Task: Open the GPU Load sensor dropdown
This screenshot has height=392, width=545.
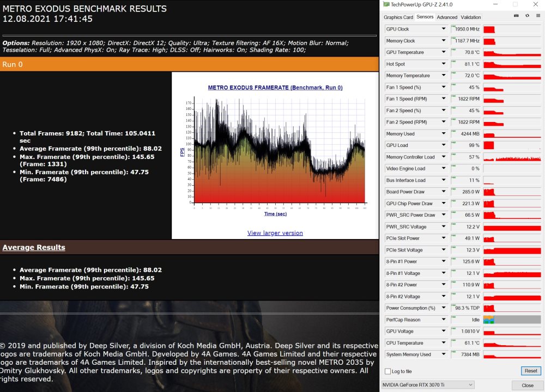Action: 444,145
